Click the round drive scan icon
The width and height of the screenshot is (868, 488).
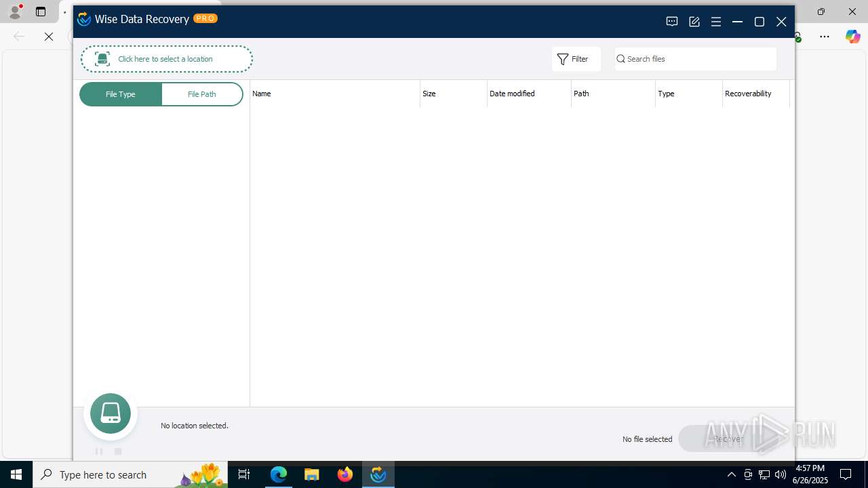(x=111, y=413)
